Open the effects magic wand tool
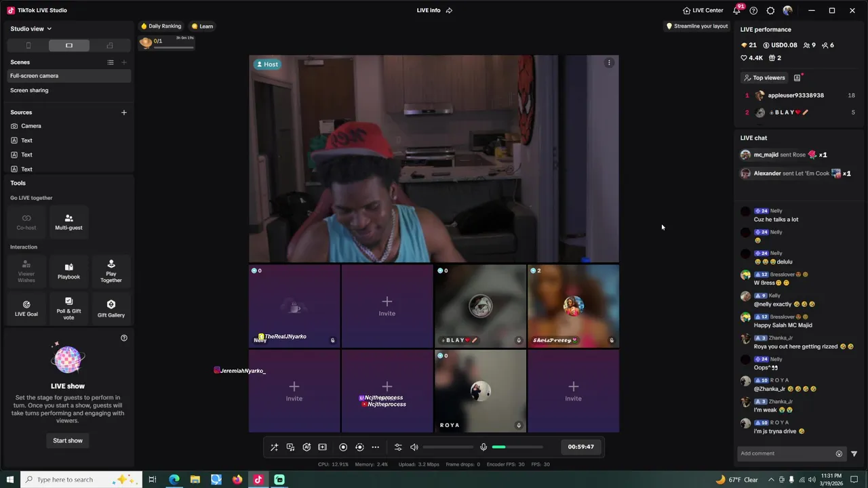This screenshot has height=488, width=868. click(274, 447)
